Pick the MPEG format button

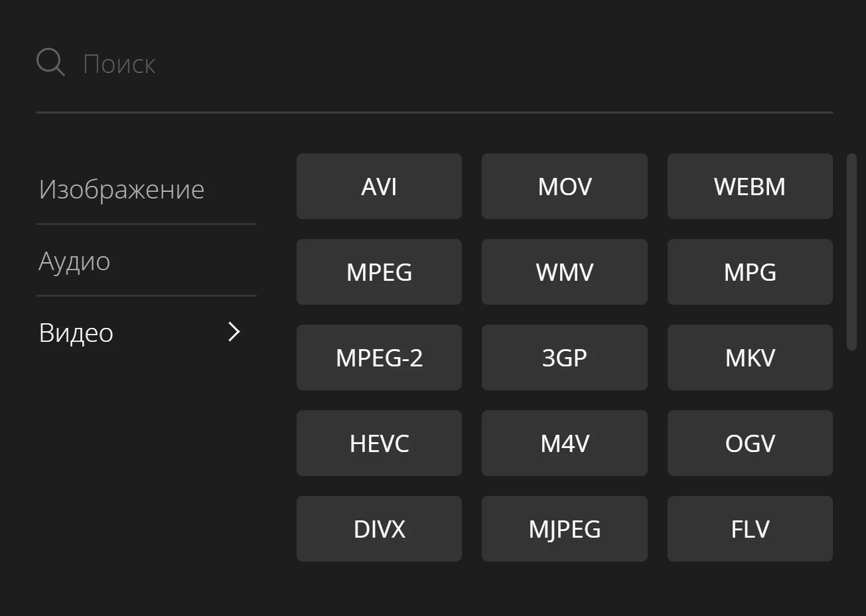(379, 272)
